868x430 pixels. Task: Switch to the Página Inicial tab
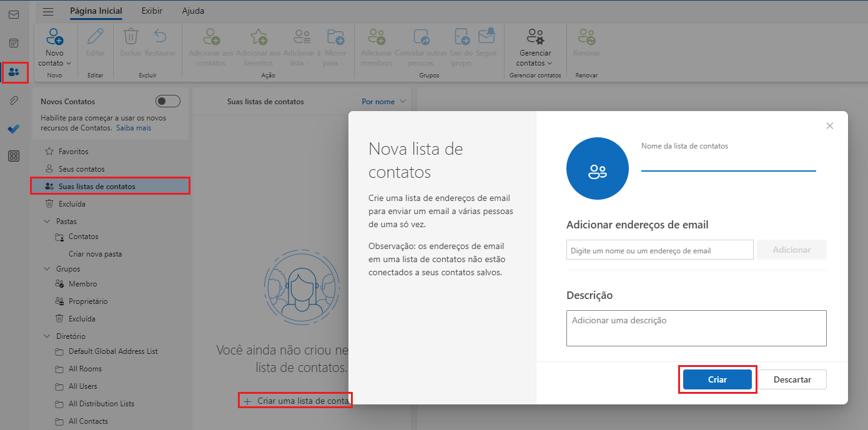96,11
